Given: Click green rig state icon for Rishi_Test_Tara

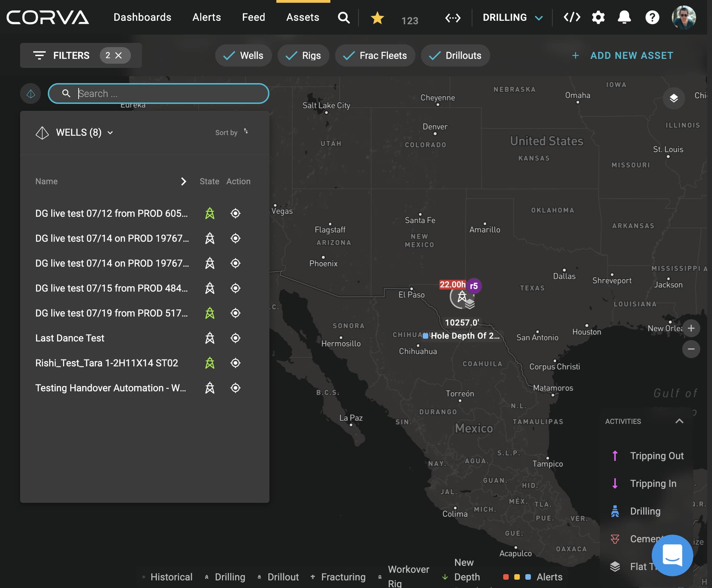Looking at the screenshot, I should (x=210, y=363).
